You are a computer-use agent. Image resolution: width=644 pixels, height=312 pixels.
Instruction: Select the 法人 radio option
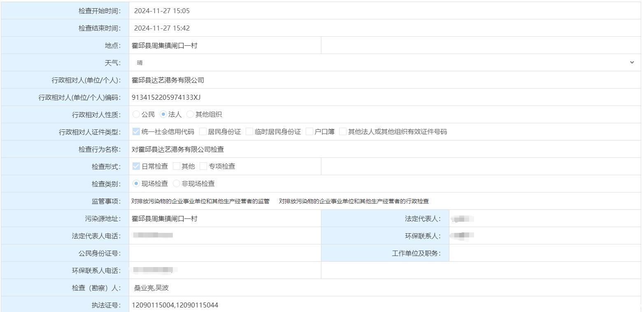click(163, 115)
